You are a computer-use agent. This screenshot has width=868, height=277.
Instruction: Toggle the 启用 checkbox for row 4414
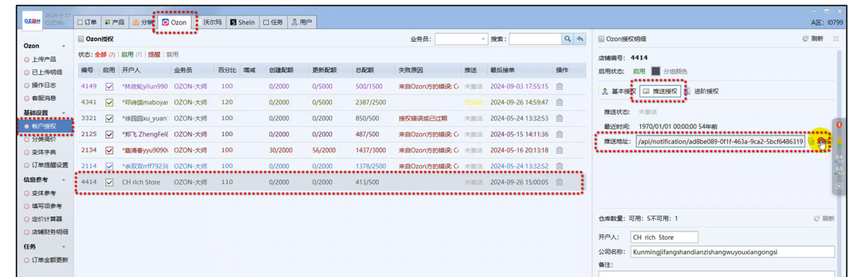point(109,182)
